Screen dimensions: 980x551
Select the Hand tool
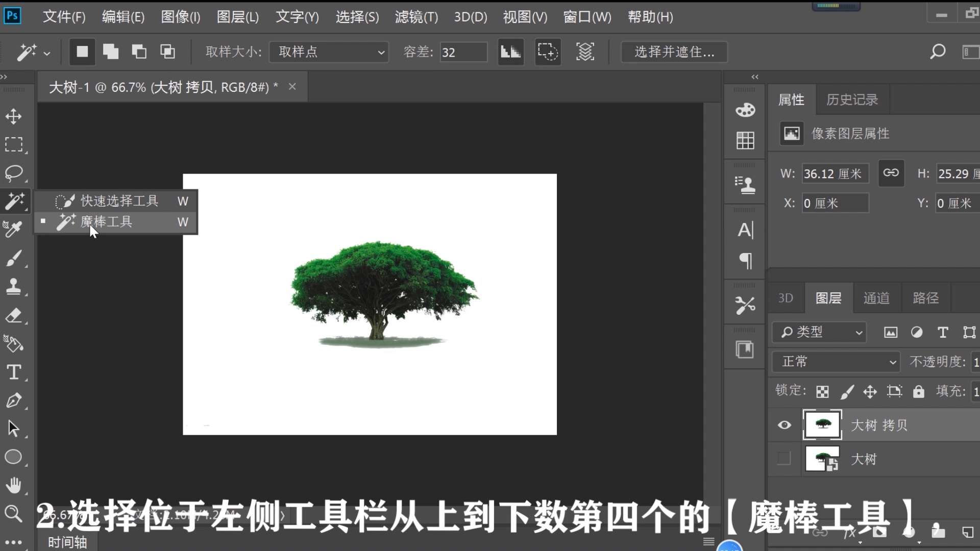click(x=14, y=485)
